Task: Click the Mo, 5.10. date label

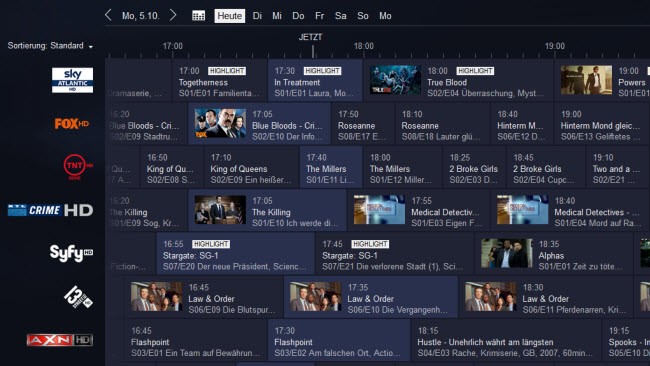Action: tap(141, 16)
